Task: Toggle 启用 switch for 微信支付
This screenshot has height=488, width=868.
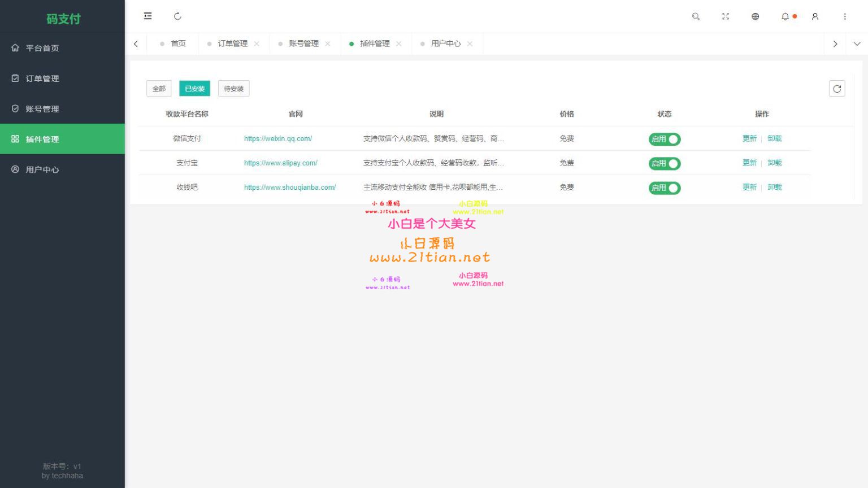Action: point(665,139)
